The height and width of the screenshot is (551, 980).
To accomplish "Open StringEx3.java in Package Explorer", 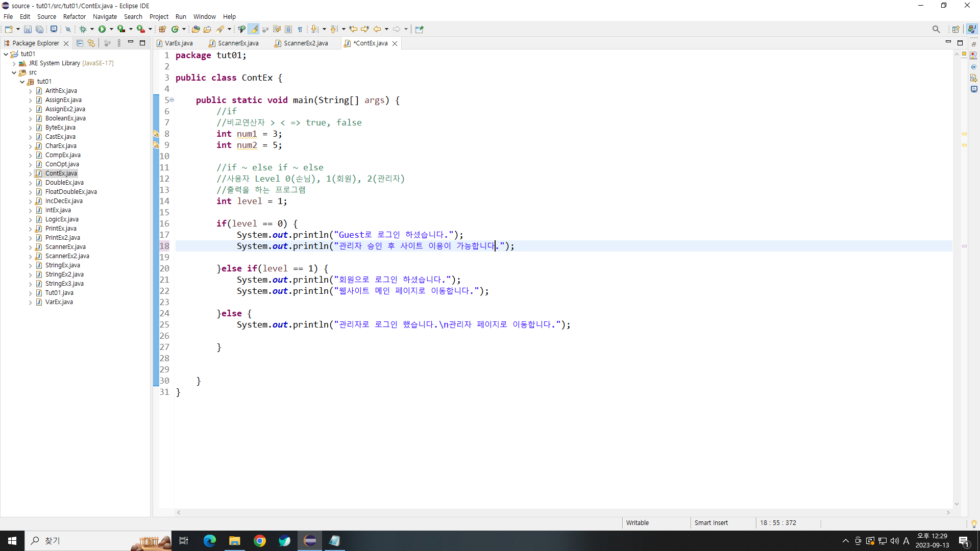I will tap(64, 284).
